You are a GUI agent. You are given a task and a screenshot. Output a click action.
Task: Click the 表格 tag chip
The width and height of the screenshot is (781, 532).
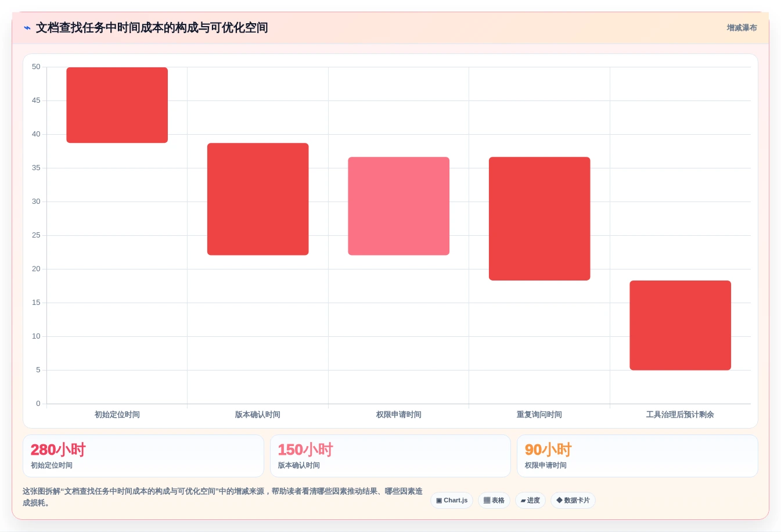click(494, 501)
